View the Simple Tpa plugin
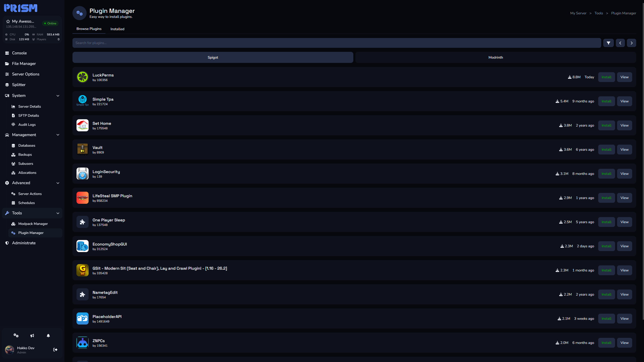This screenshot has height=362, width=644. [x=624, y=101]
